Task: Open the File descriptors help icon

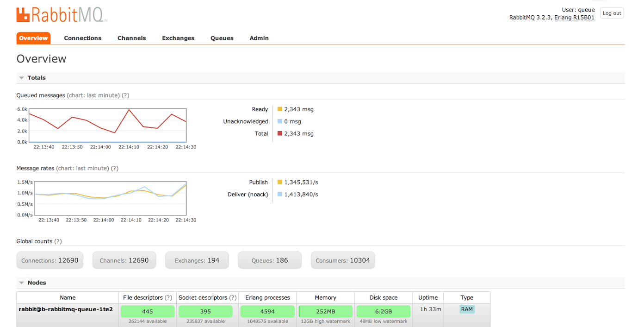Action: (x=167, y=297)
